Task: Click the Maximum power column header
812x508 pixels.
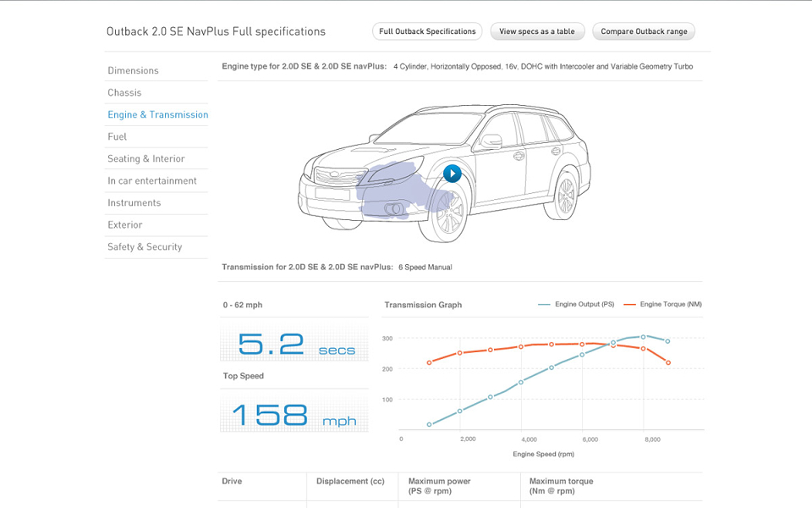Action: (x=439, y=486)
